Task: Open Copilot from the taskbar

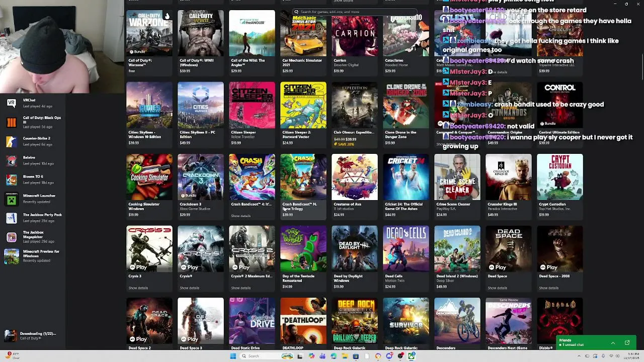Action: 311,356
